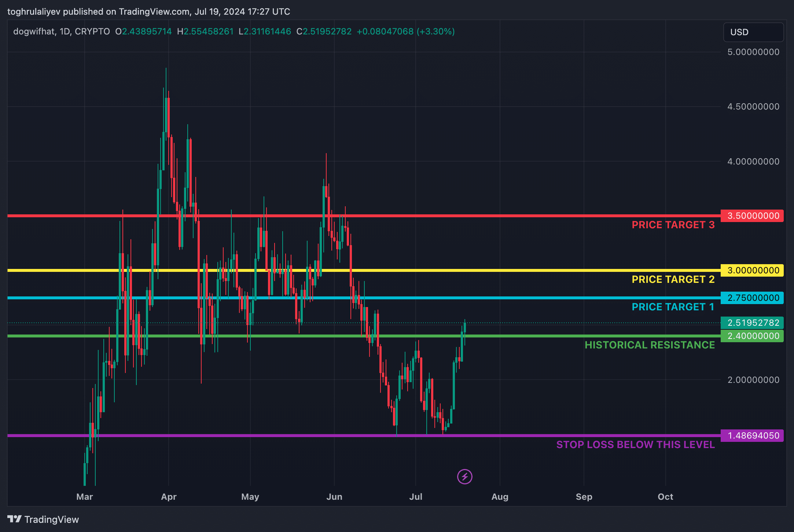Select the PRICE TARGET 3 text label
The height and width of the screenshot is (532, 794).
point(673,225)
